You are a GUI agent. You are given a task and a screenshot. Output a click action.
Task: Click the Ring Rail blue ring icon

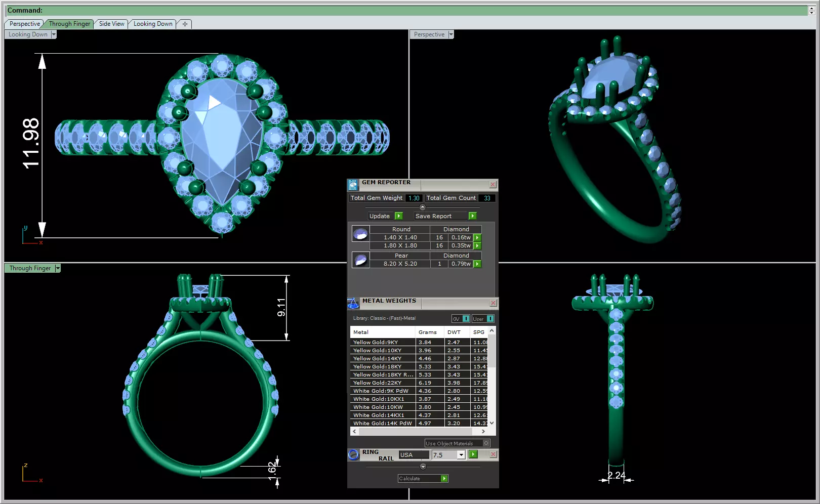point(353,454)
